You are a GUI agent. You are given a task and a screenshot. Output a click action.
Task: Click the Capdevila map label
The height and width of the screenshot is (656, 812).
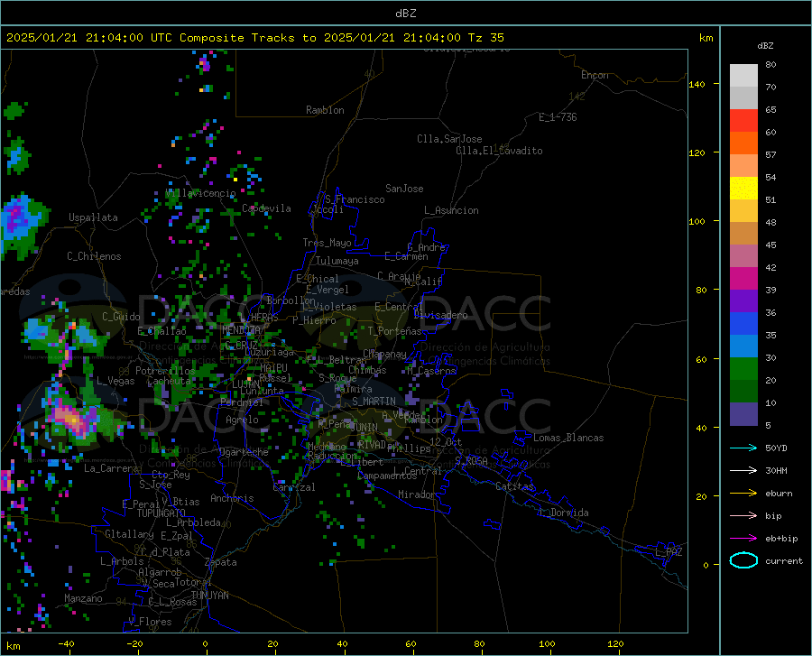click(x=266, y=208)
